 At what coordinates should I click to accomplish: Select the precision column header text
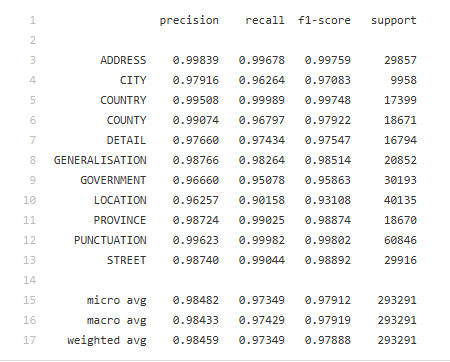(x=189, y=21)
